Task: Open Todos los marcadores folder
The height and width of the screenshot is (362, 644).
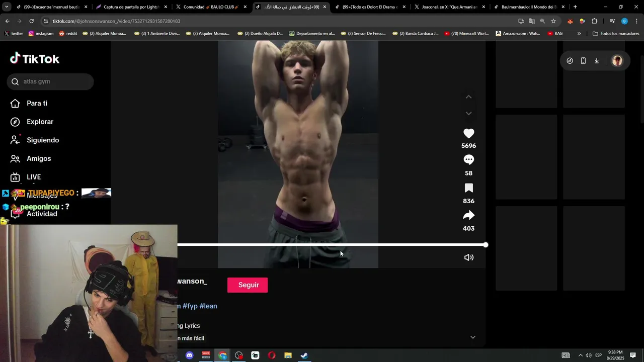Action: click(x=616, y=34)
